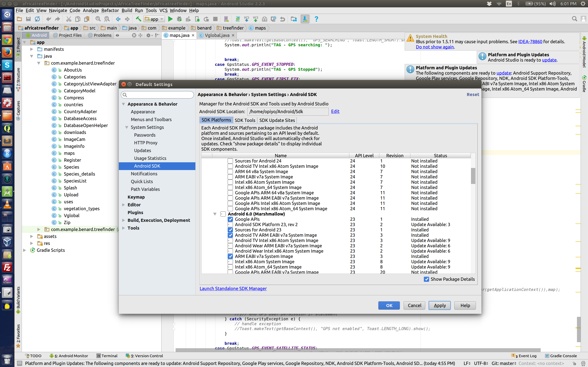Click the SDK table vertical scrollbar thumb
The image size is (588, 367).
(x=473, y=176)
